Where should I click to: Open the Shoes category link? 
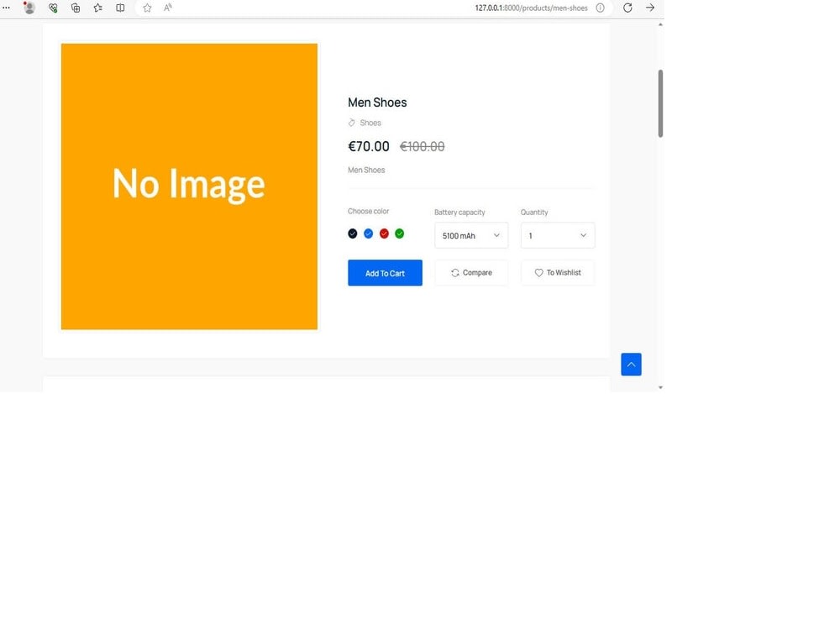(x=370, y=123)
